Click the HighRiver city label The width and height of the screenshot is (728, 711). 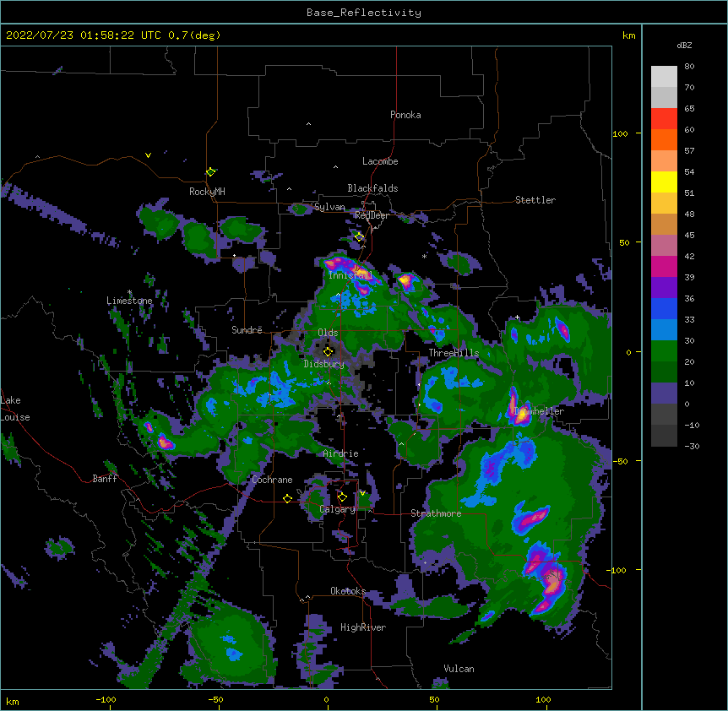[363, 627]
